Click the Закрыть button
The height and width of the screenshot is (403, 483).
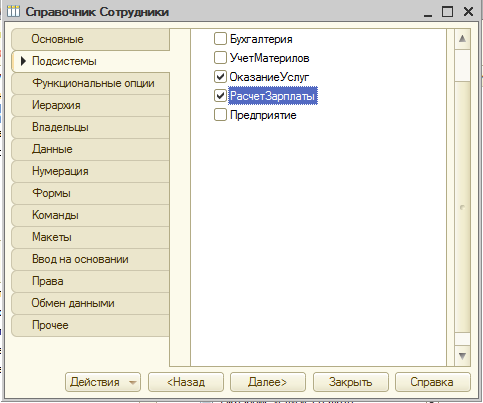(x=351, y=382)
